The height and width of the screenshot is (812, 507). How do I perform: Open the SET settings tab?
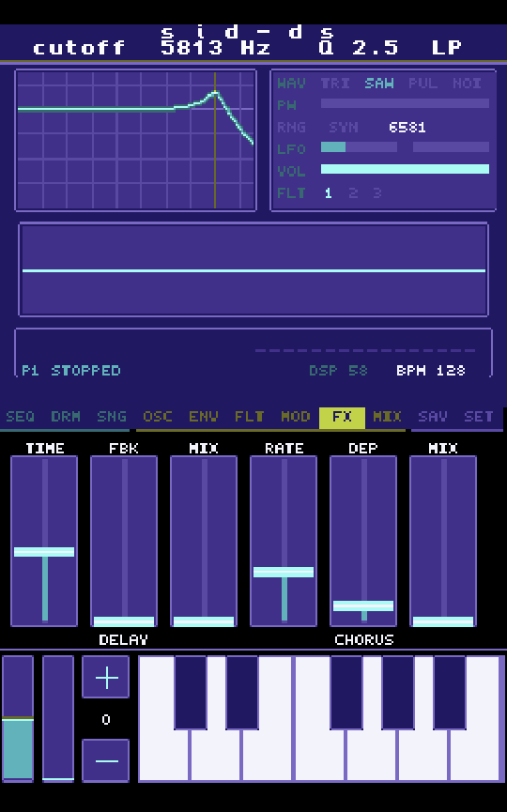[x=479, y=417]
